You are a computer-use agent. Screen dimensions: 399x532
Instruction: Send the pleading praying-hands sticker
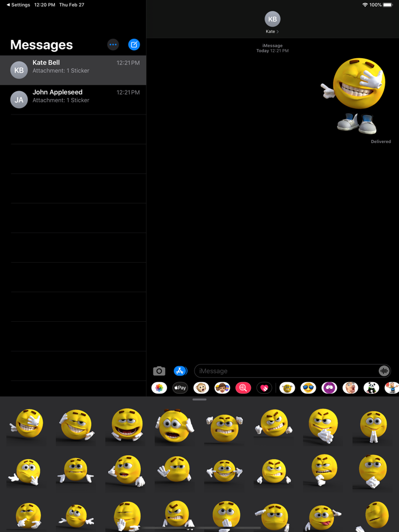coord(373,427)
